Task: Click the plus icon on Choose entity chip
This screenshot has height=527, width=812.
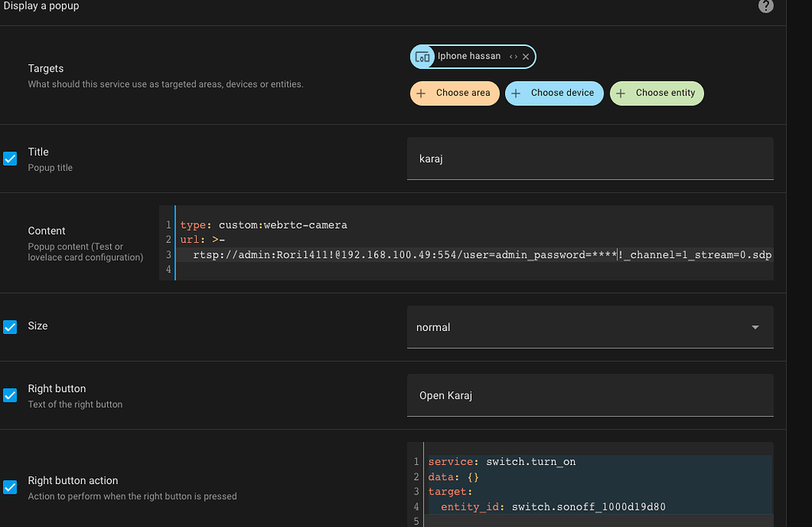Action: (x=620, y=93)
